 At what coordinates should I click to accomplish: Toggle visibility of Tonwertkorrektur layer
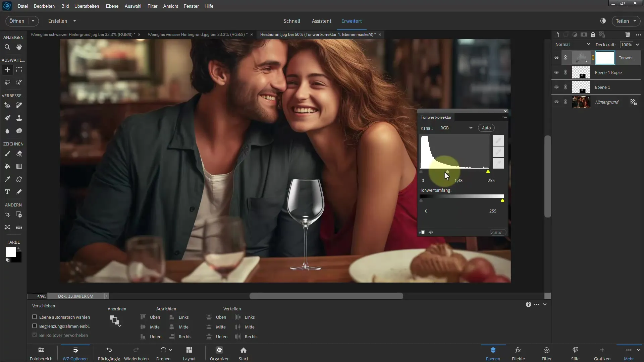coord(556,57)
